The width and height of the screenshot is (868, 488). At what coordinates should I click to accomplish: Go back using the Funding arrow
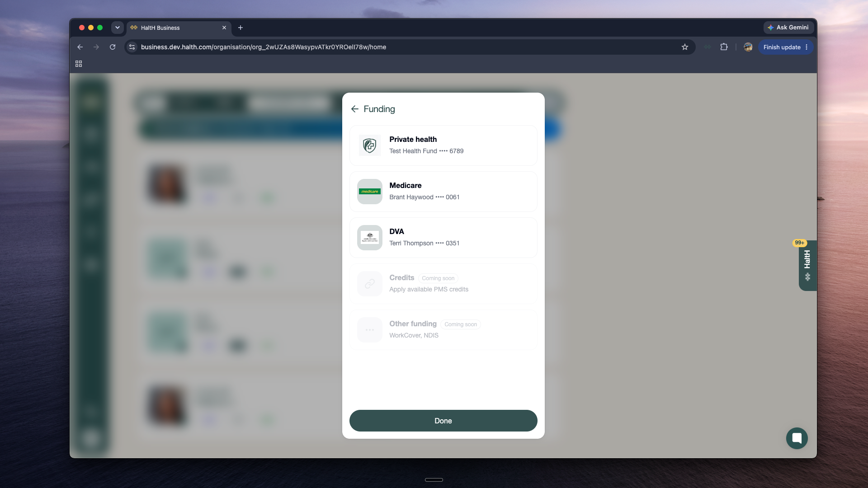tap(354, 109)
